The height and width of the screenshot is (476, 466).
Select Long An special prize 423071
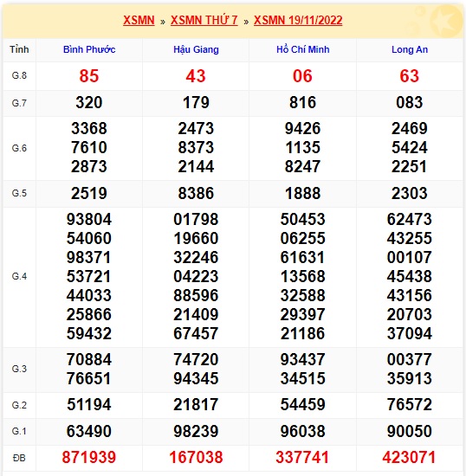[410, 458]
